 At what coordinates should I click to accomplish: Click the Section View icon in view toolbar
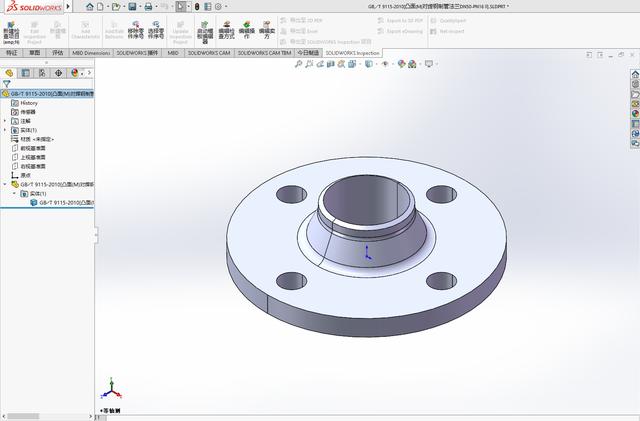tap(331, 64)
